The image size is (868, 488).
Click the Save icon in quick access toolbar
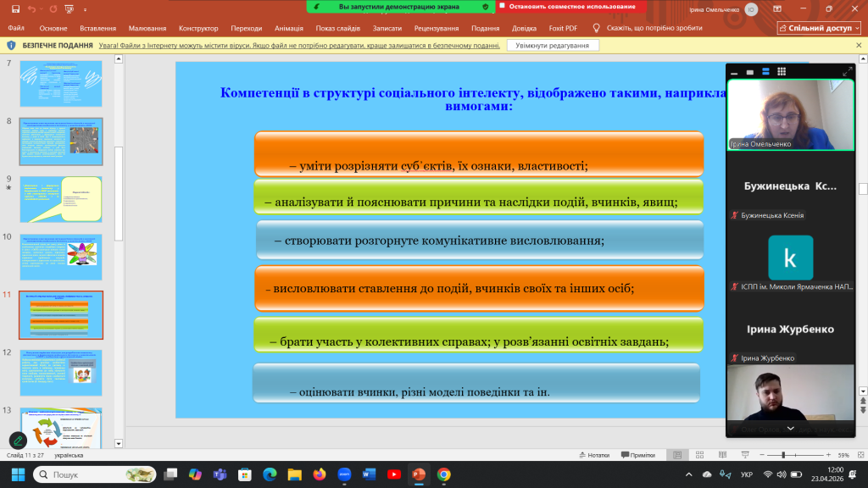tap(14, 8)
